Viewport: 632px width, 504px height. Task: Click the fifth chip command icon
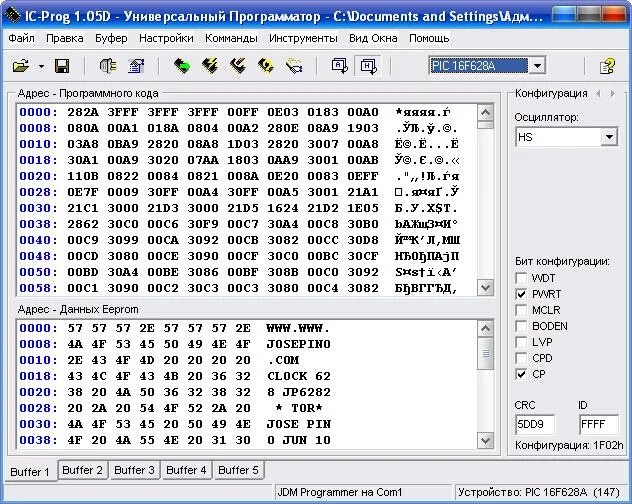[x=294, y=66]
